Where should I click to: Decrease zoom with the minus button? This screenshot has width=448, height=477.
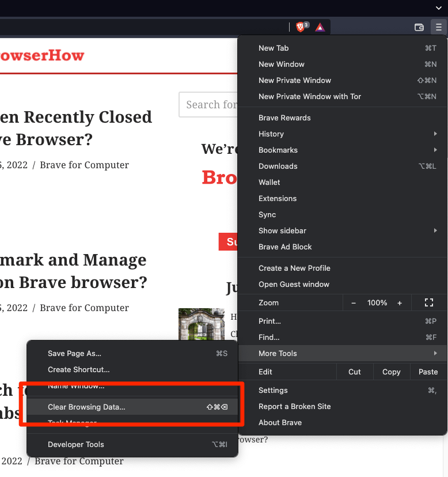[354, 303]
